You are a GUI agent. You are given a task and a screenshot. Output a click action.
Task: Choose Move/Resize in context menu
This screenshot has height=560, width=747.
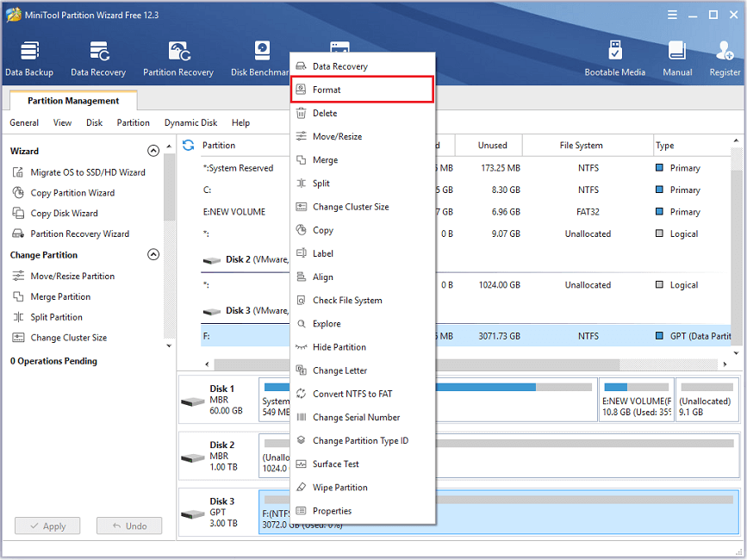[x=363, y=137]
